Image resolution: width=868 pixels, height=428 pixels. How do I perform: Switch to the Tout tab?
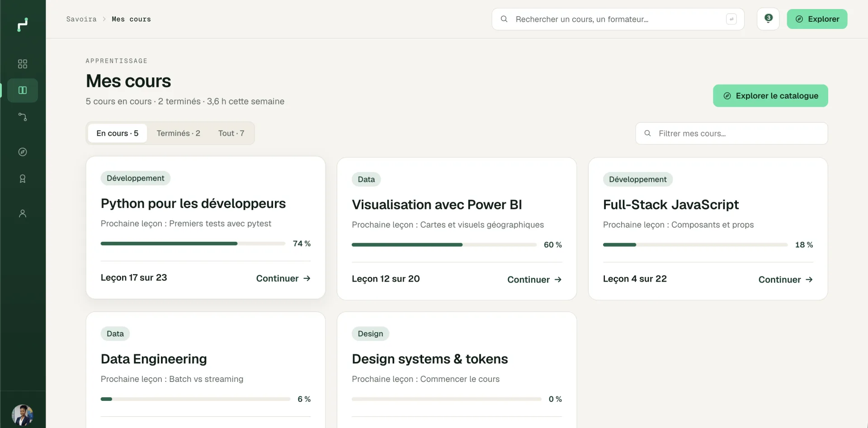[231, 133]
